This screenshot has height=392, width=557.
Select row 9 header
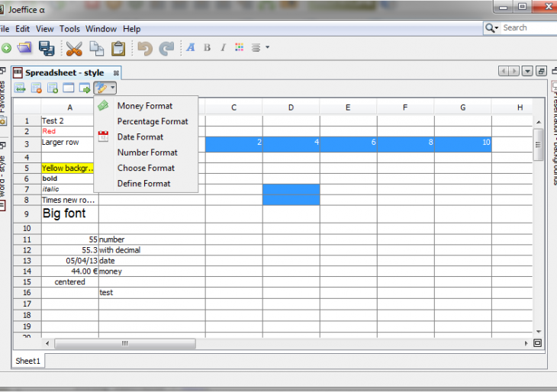tap(27, 214)
